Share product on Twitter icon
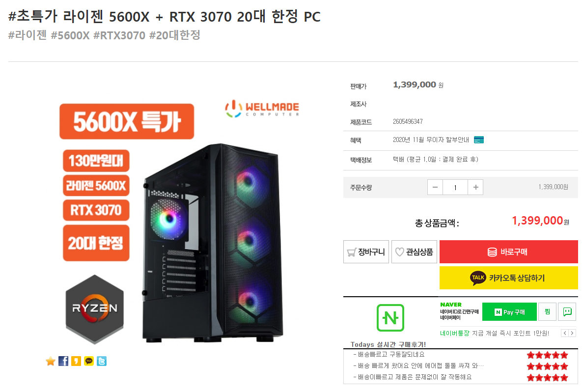The height and width of the screenshot is (392, 583). point(102,361)
